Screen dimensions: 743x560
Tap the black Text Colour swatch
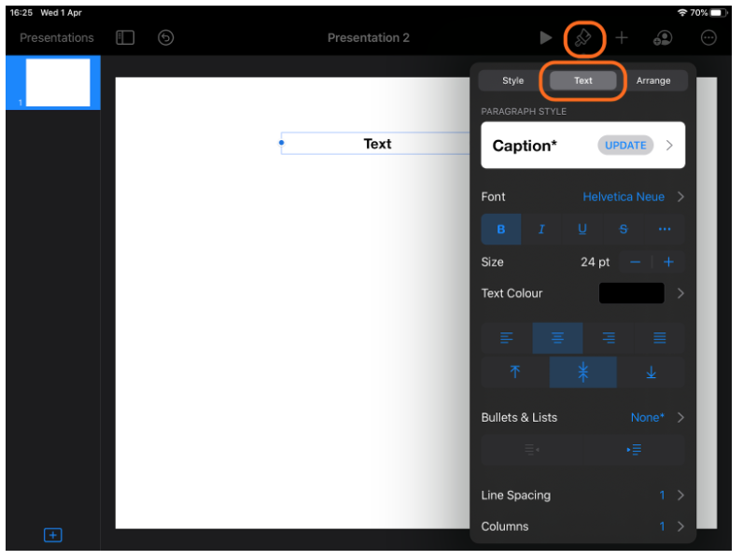tap(631, 293)
